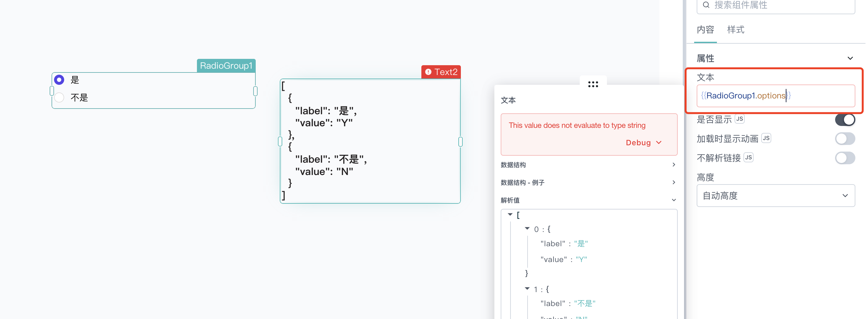Click JS button next to 加载时显示动画
Screen dimensions: 868x319
pyautogui.click(x=766, y=138)
